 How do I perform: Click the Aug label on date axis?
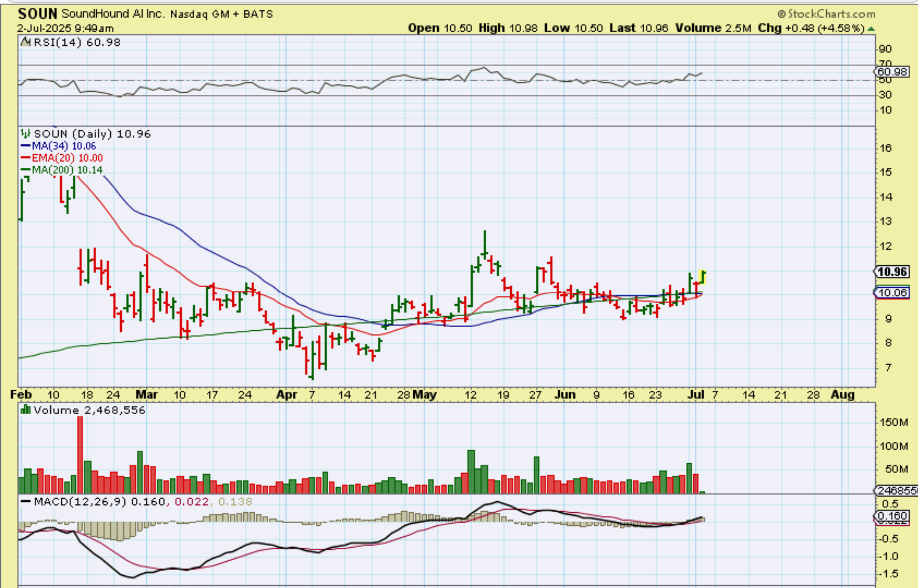[x=842, y=395]
